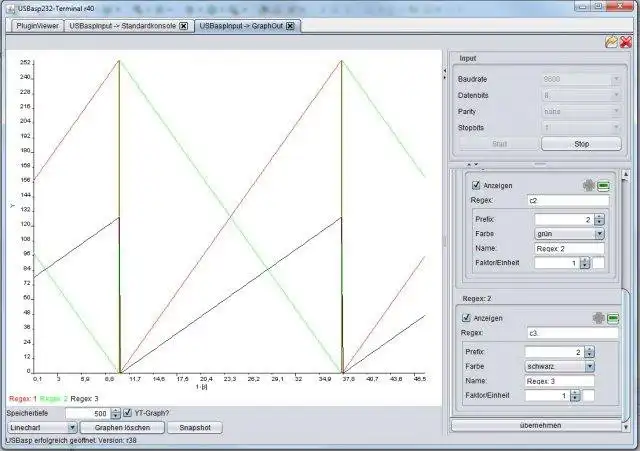The image size is (640, 451).
Task: Adjust the Speichertiefe stepper arrows
Action: [116, 413]
